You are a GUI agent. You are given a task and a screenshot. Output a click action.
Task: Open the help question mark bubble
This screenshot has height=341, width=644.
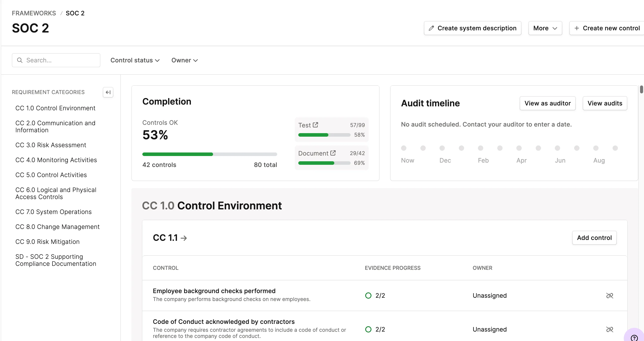(634, 338)
